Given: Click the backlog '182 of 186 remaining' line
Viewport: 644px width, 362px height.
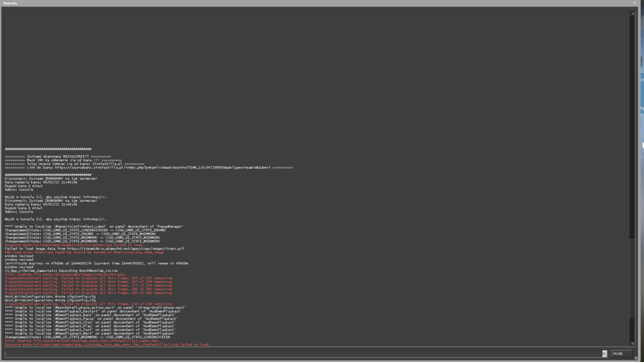Looking at the screenshot, I should pyautogui.click(x=88, y=293).
